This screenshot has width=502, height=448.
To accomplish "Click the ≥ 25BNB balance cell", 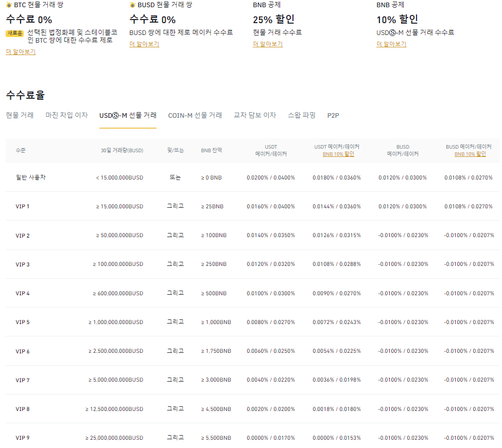I will (212, 207).
